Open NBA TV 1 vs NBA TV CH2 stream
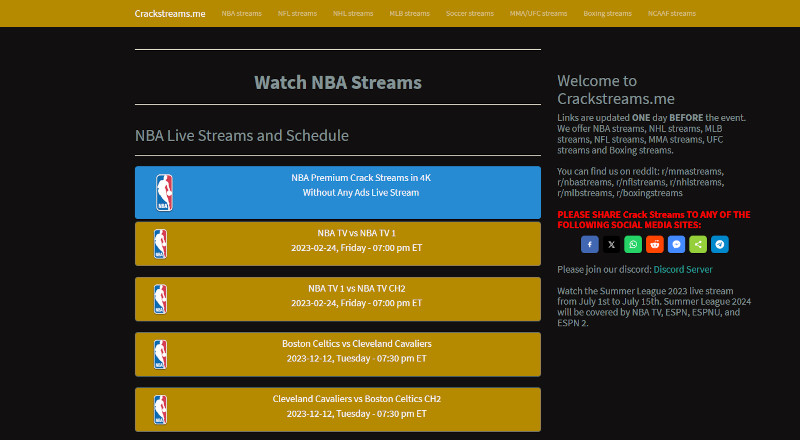 click(338, 299)
